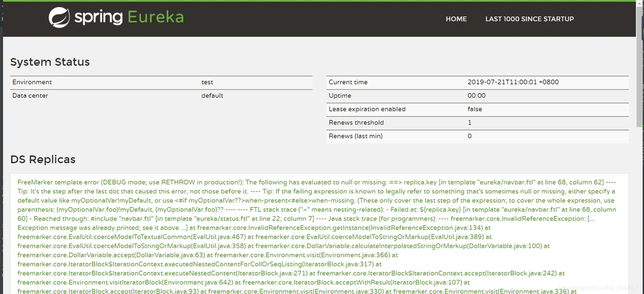Click the Environment value 'test'
This screenshot has width=644, height=294.
207,82
